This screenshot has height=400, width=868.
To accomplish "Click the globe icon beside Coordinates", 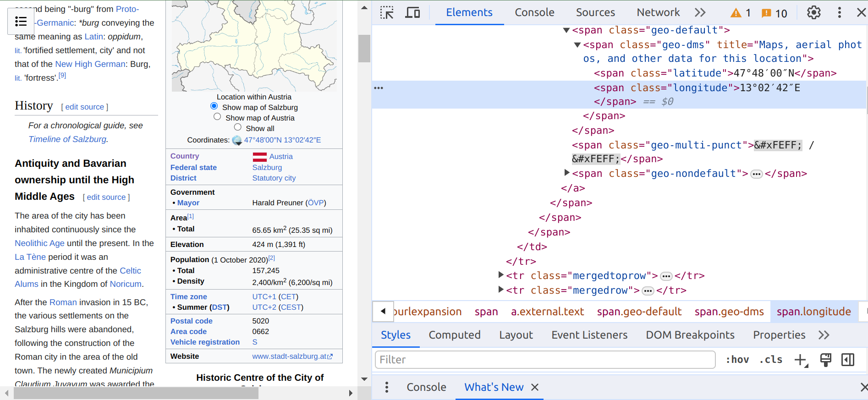I will point(237,140).
